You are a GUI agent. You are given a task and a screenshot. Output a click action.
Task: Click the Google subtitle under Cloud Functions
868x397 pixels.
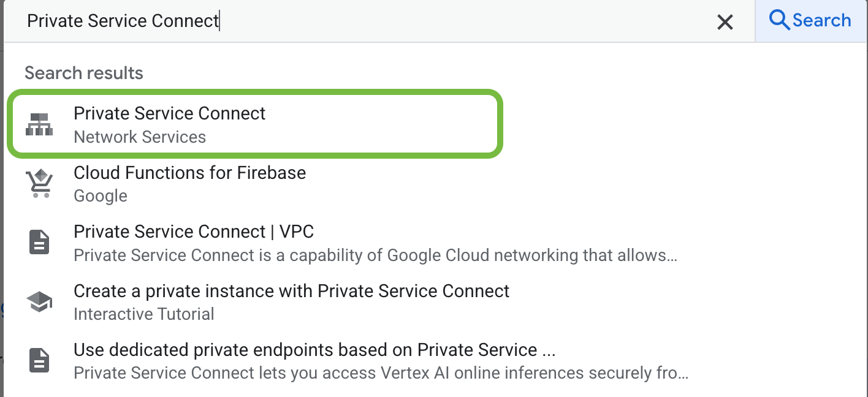100,196
